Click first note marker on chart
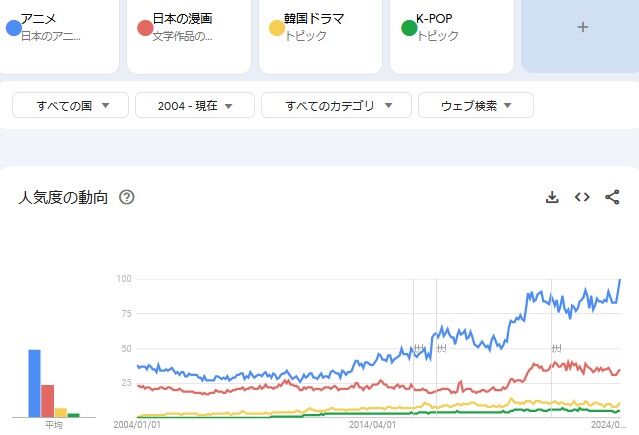This screenshot has width=639, height=435. tap(419, 348)
